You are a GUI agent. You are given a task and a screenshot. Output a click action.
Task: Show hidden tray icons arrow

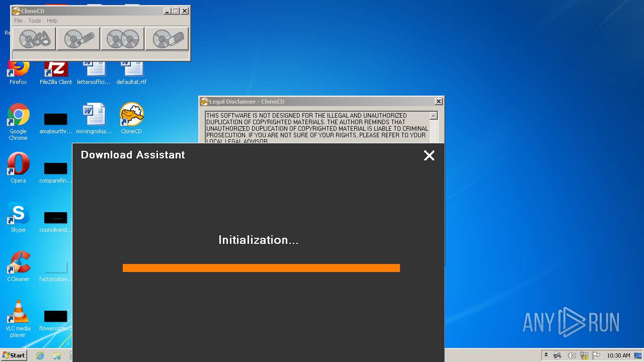546,355
